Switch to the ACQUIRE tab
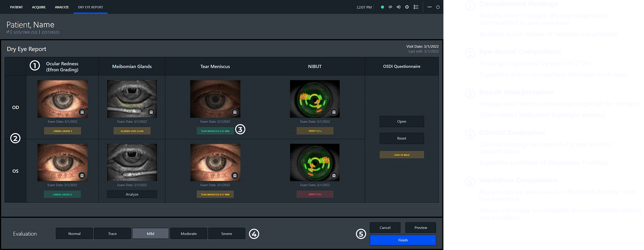This screenshot has height=250, width=644. (x=39, y=7)
